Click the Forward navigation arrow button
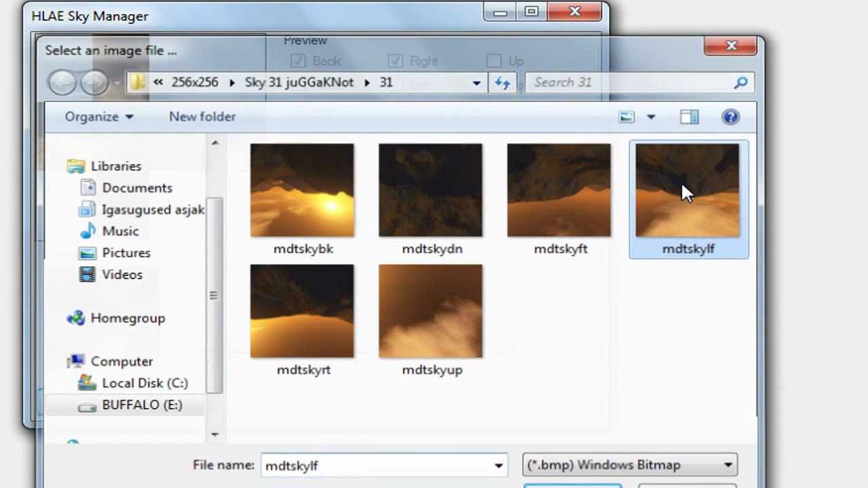Image resolution: width=868 pixels, height=488 pixels. point(94,83)
